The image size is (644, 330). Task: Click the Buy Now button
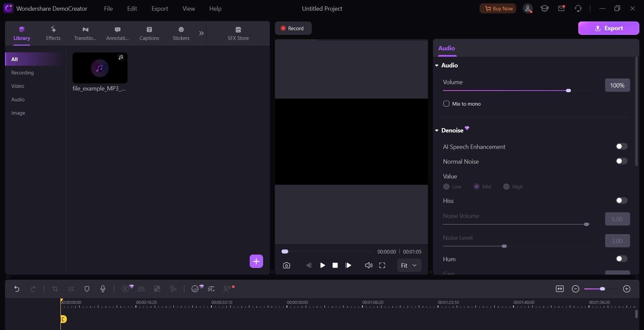[498, 9]
